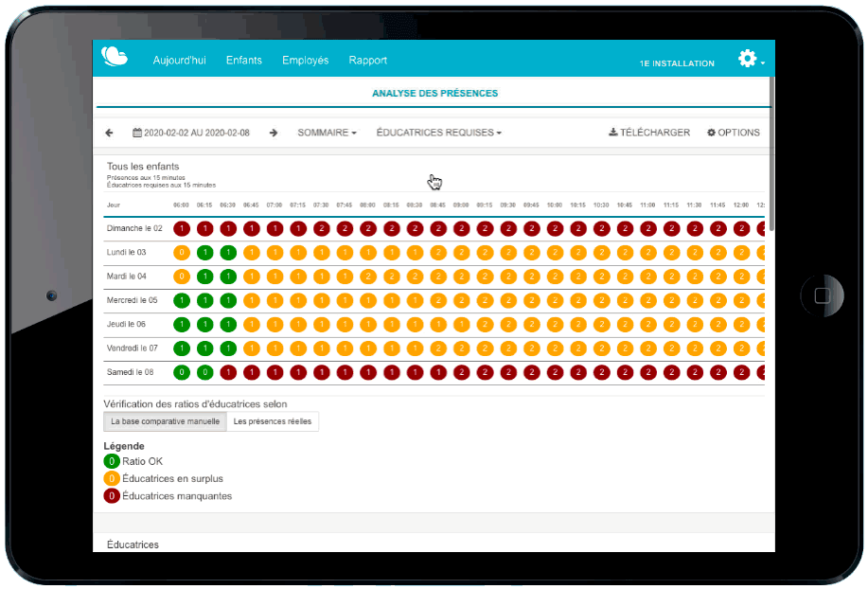
Task: Click Mardi le 04 orange circle at 08:00
Action: pyautogui.click(x=368, y=277)
